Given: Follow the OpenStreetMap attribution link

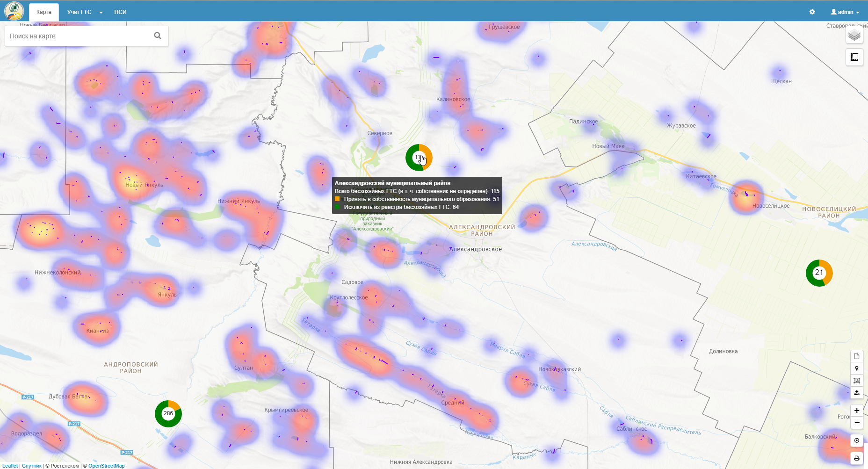Looking at the screenshot, I should [x=106, y=466].
